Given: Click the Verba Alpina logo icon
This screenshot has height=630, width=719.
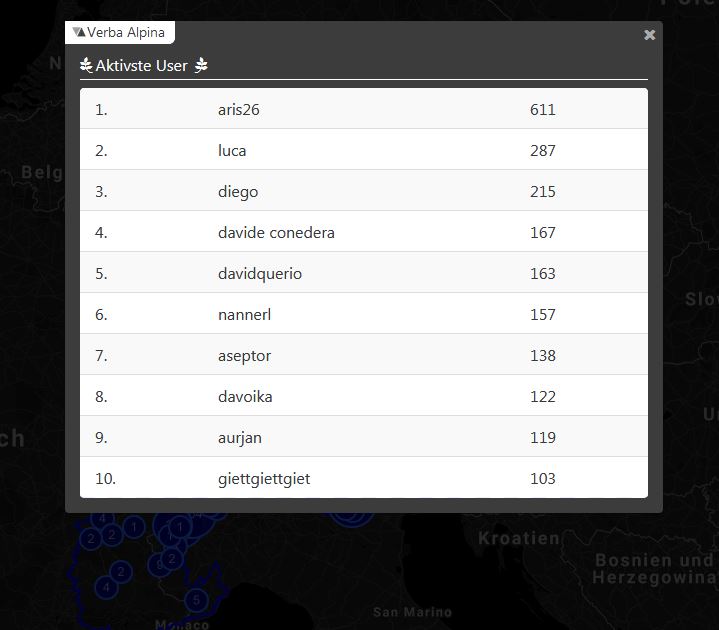Looking at the screenshot, I should [x=79, y=32].
